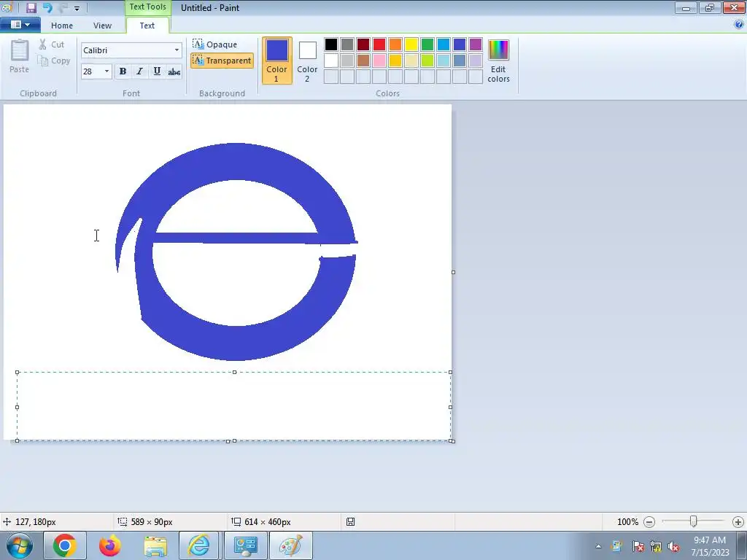Toggle Italic formatting
This screenshot has height=560, width=747.
coord(139,71)
